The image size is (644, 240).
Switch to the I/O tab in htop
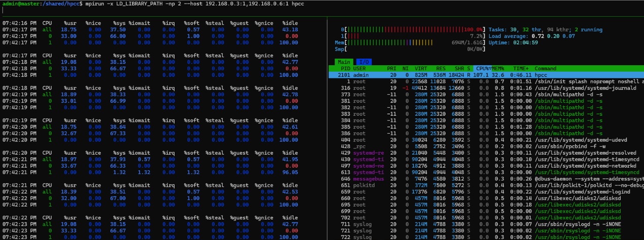pyautogui.click(x=364, y=62)
